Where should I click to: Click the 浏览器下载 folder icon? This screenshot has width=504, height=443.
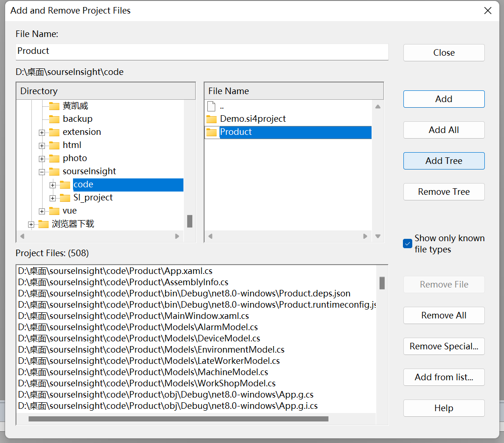point(44,224)
